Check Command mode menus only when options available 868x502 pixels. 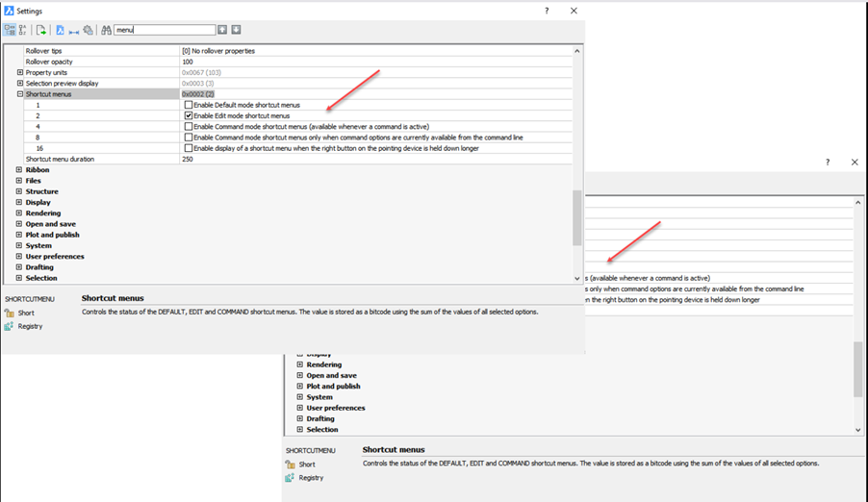point(189,138)
